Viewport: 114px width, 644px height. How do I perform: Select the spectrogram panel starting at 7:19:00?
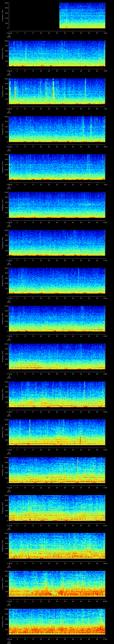[57, 584]
